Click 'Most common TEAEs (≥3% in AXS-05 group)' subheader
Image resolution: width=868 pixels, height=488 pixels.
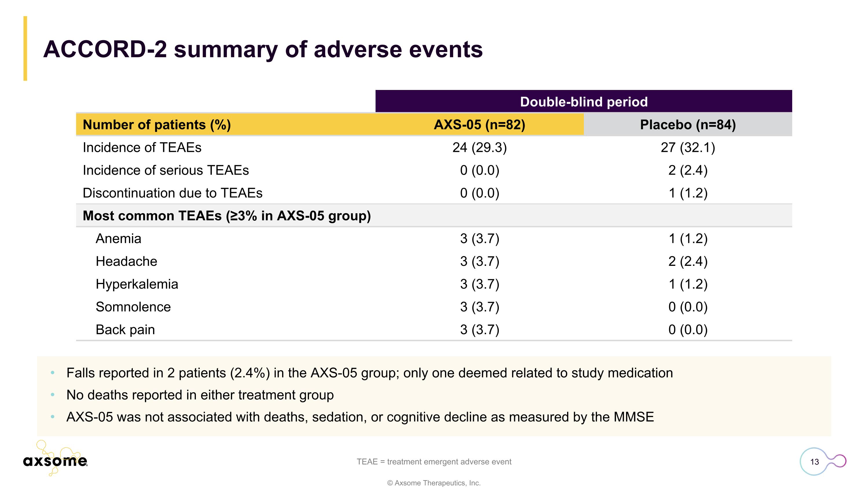point(227,216)
